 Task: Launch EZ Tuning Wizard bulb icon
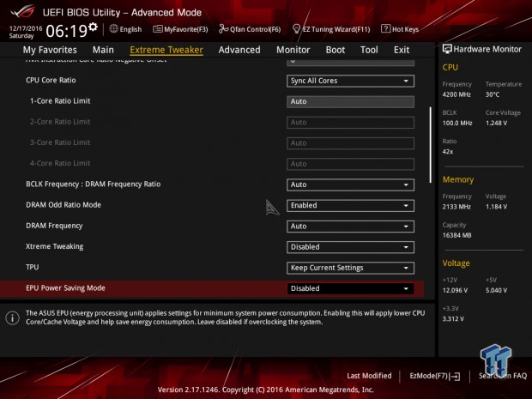click(x=296, y=29)
